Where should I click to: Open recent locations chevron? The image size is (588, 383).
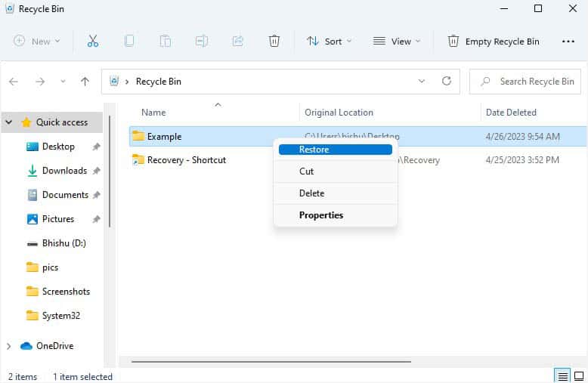pyautogui.click(x=63, y=82)
